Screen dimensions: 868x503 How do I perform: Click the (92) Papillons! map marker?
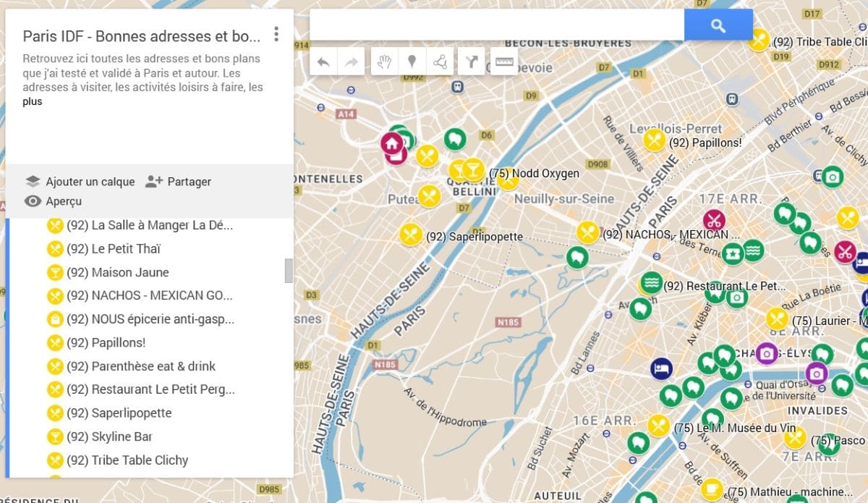point(655,140)
